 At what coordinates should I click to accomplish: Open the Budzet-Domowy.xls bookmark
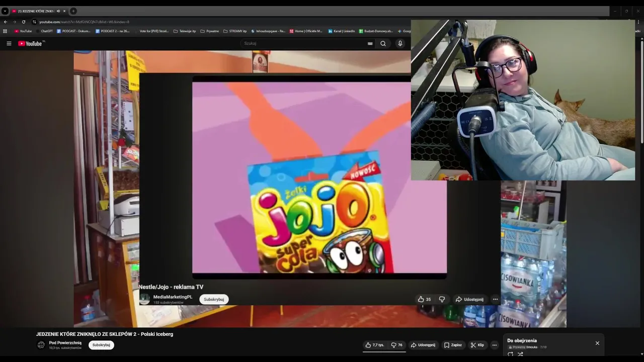click(376, 31)
